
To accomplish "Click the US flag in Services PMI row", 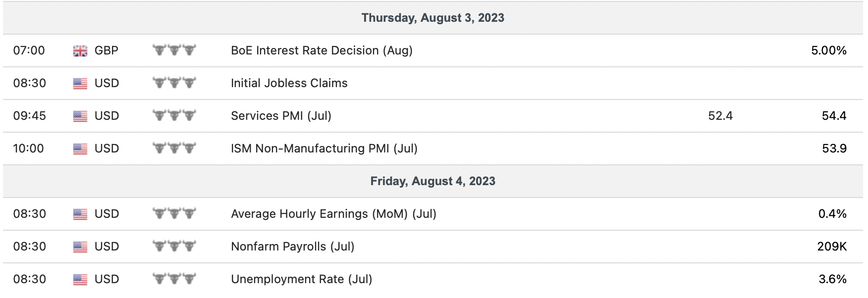I will [x=80, y=116].
